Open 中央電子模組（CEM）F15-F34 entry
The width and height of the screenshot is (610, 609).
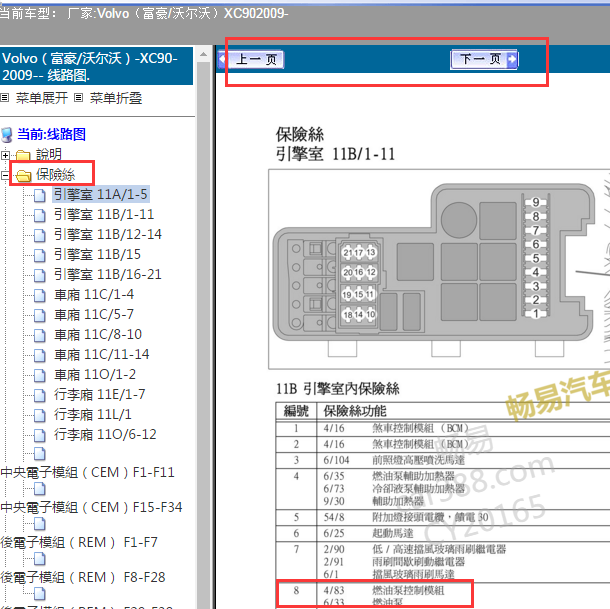click(x=91, y=507)
